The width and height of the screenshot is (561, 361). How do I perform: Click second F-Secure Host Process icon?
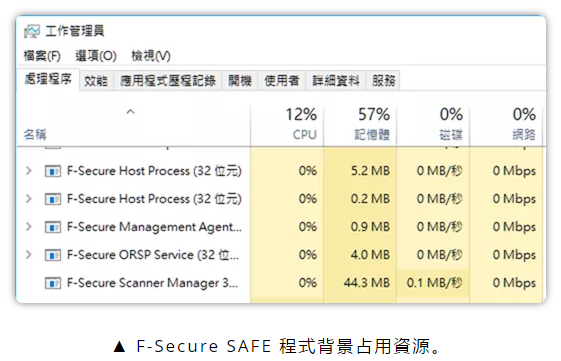point(53,199)
